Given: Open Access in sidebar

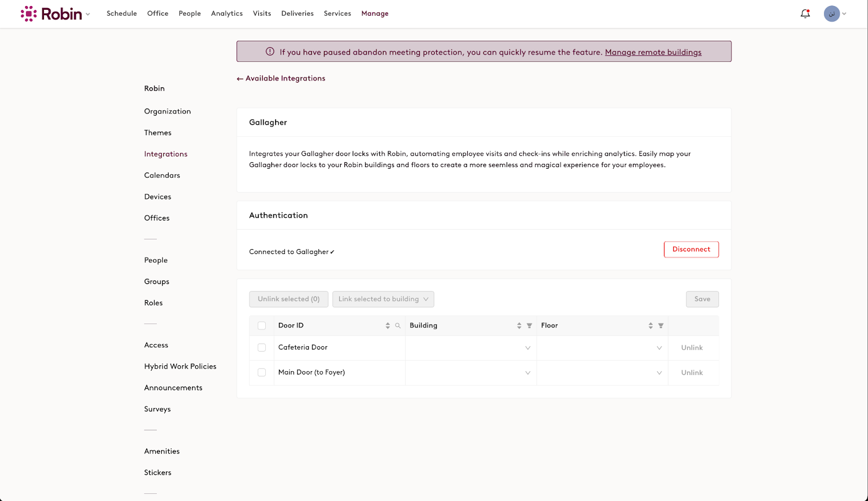Looking at the screenshot, I should tap(156, 345).
